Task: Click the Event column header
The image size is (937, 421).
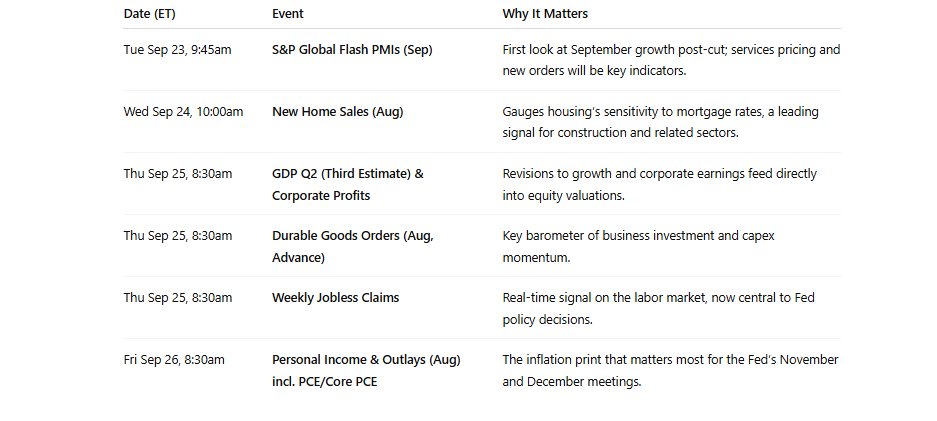Action: [287, 14]
